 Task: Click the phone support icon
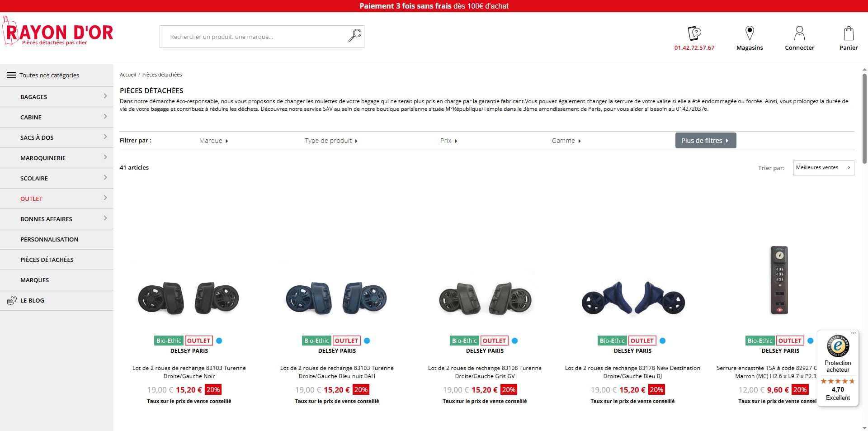coord(694,33)
